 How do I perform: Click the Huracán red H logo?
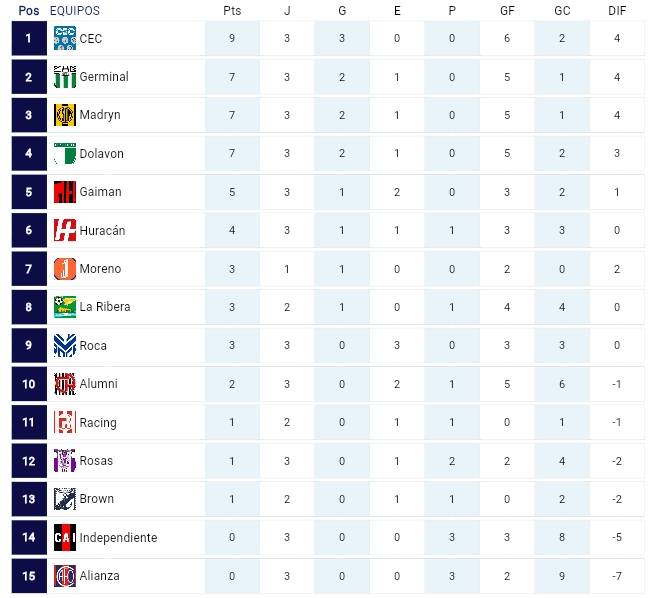pyautogui.click(x=65, y=230)
